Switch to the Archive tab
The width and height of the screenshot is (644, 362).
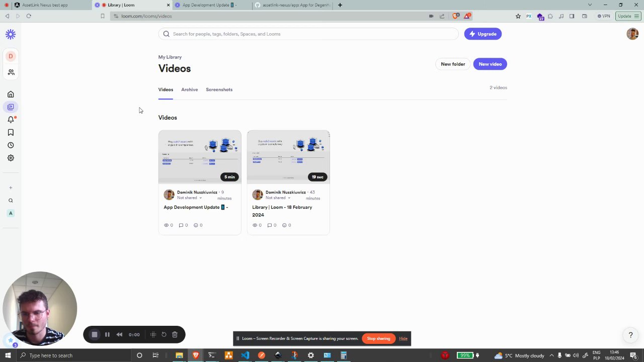pyautogui.click(x=190, y=89)
